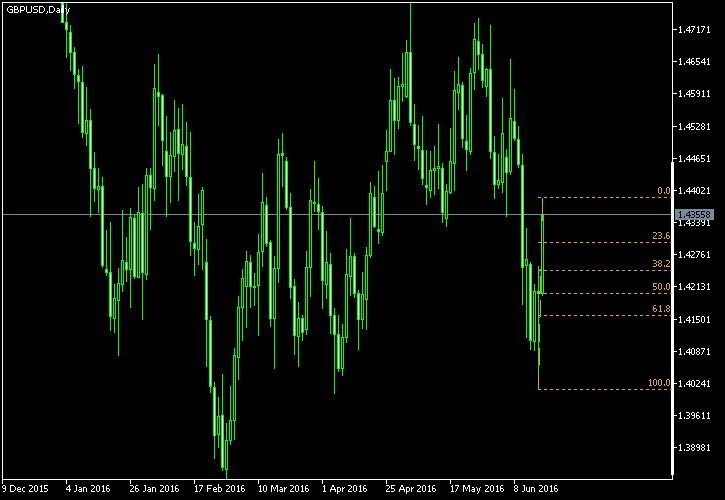Click the 1.39611 price axis label
This screenshot has width=725, height=500.
click(x=694, y=415)
